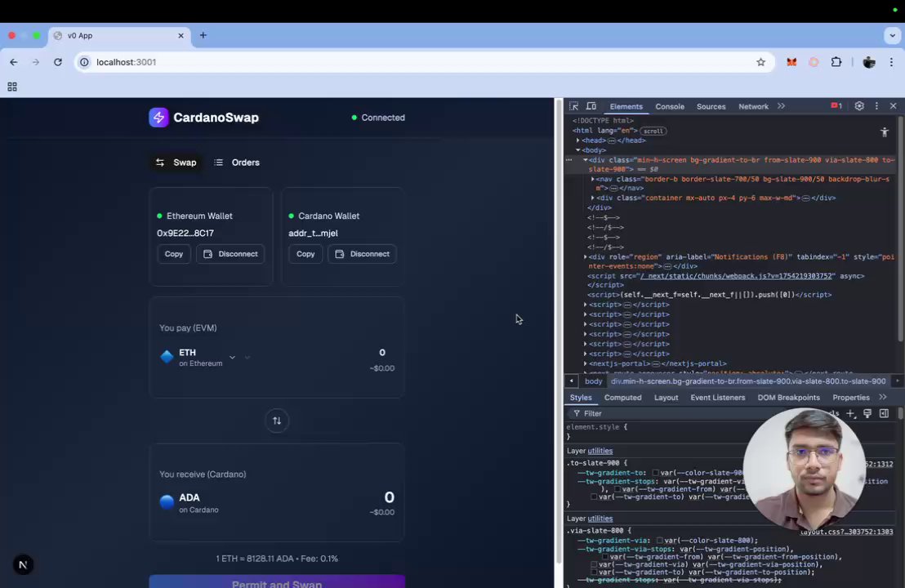Toggle the rendering emulations paintbrush icon
The height and width of the screenshot is (588, 905).
point(867,413)
